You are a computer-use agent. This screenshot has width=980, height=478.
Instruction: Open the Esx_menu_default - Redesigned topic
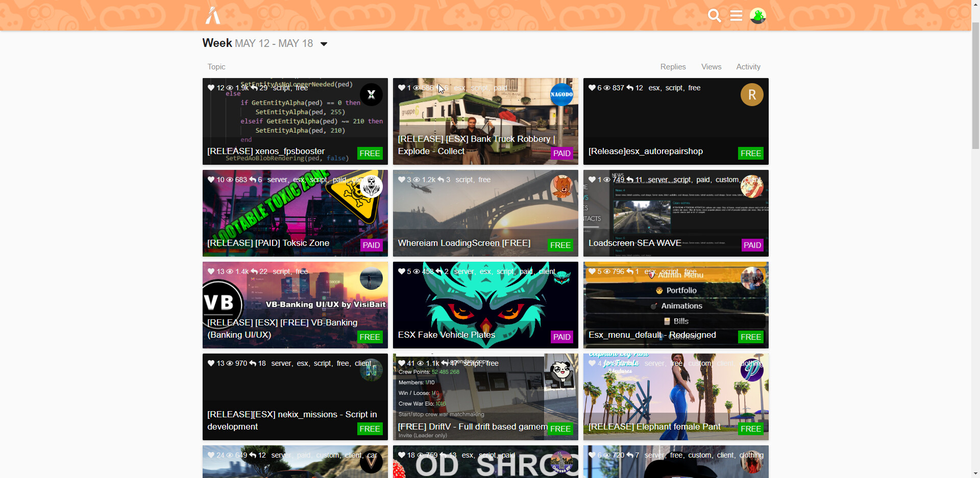(x=652, y=335)
